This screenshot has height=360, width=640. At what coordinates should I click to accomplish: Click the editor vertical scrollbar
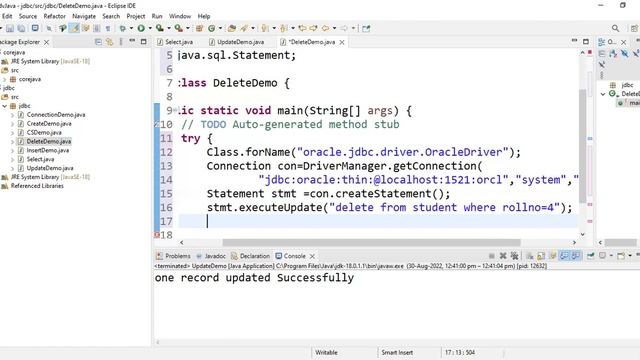click(582, 145)
